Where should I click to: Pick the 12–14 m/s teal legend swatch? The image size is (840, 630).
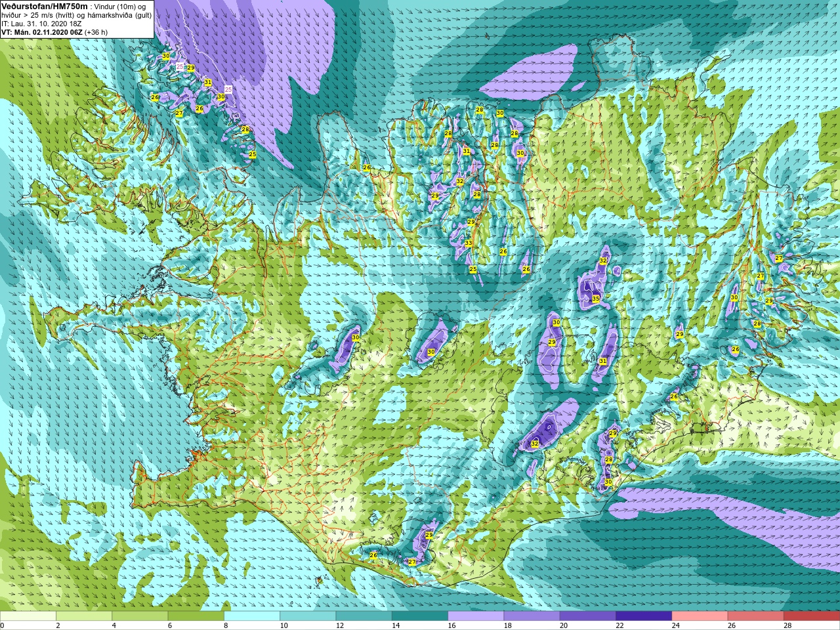click(364, 616)
